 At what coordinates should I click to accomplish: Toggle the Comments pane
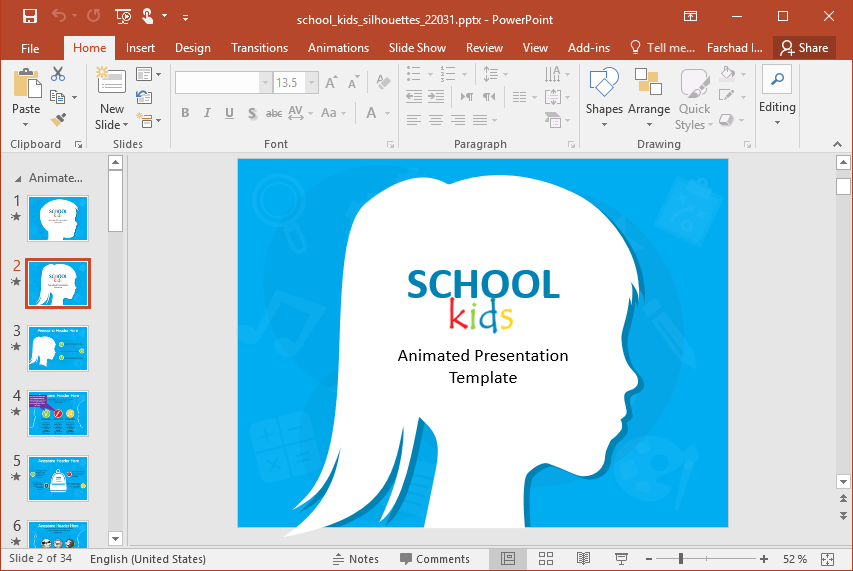tap(434, 559)
